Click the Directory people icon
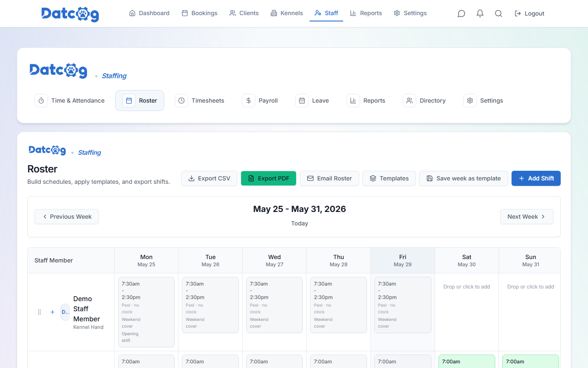The image size is (588, 368). [x=409, y=101]
